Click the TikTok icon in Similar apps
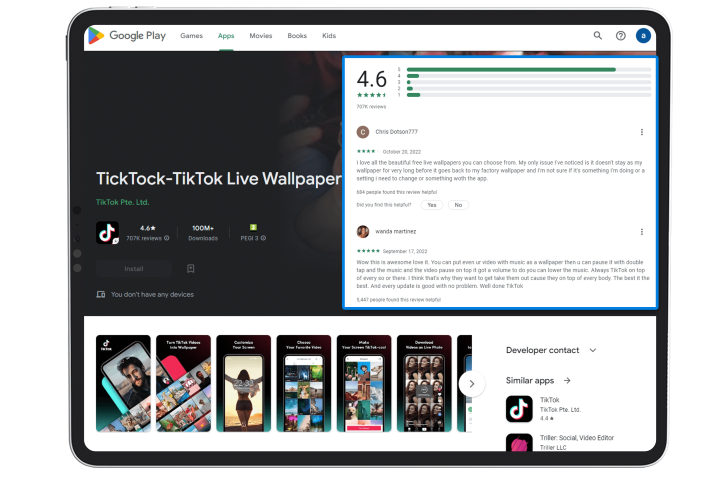This screenshot has height=480, width=713. (519, 409)
